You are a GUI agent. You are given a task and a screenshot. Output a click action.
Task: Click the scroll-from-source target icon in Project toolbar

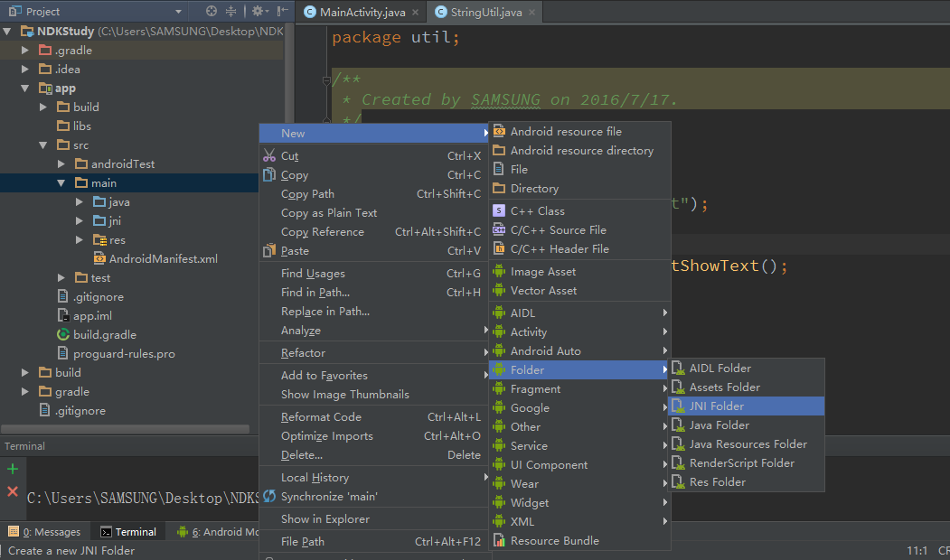pos(211,11)
